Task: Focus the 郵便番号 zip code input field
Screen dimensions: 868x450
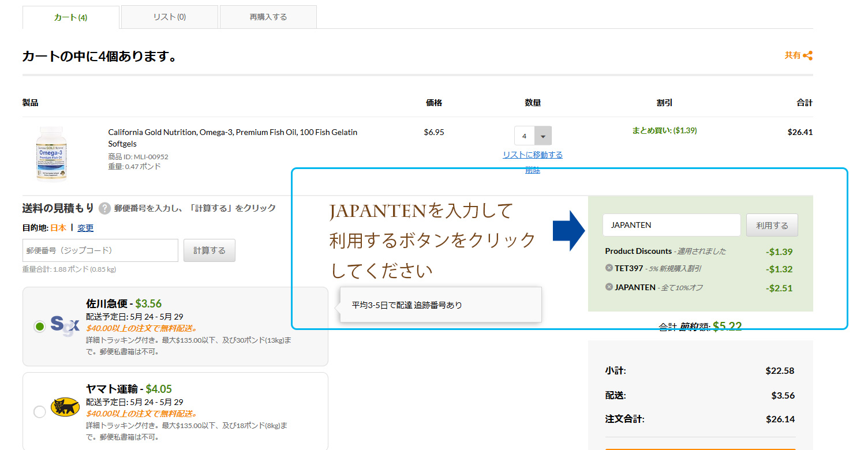Action: 100,250
